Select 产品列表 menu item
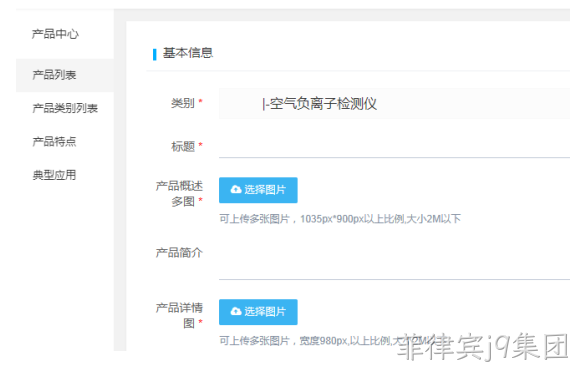 click(x=65, y=75)
